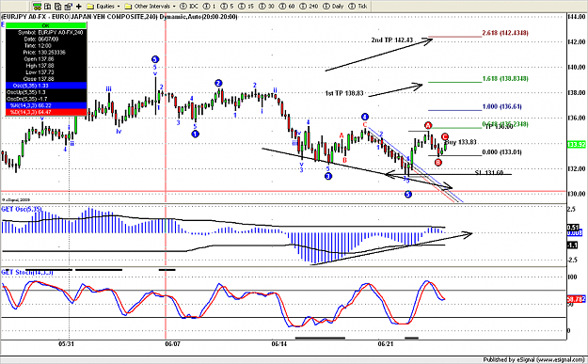Image resolution: width=588 pixels, height=364 pixels.
Task: Click the 'SL 131.60' stop loss label
Action: pyautogui.click(x=489, y=173)
